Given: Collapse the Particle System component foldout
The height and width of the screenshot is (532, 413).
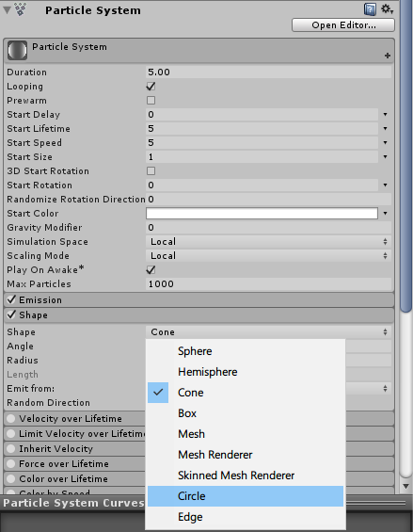Looking at the screenshot, I should pos(7,9).
